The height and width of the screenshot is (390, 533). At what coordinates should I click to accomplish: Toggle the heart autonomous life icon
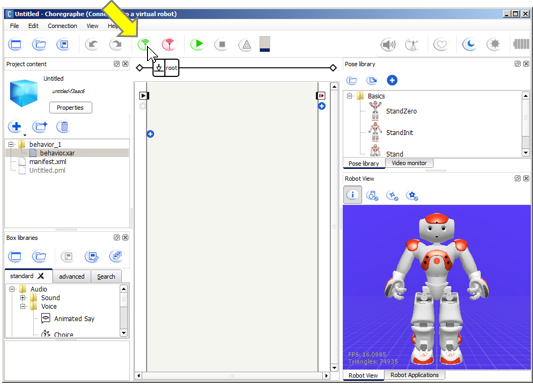441,45
